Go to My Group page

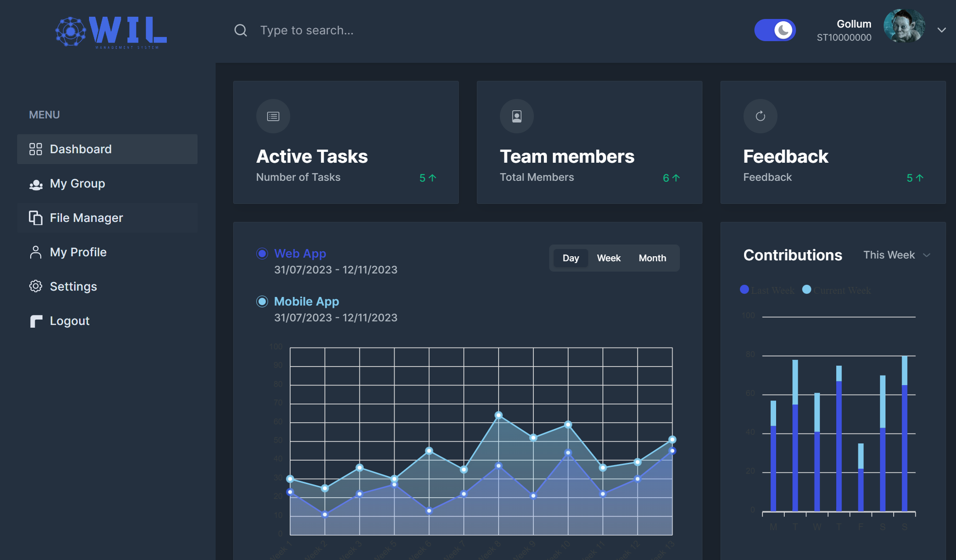[107, 184]
